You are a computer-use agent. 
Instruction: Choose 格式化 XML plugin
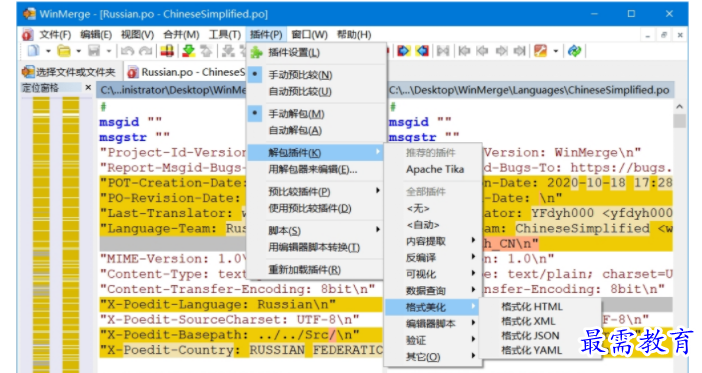(x=541, y=321)
